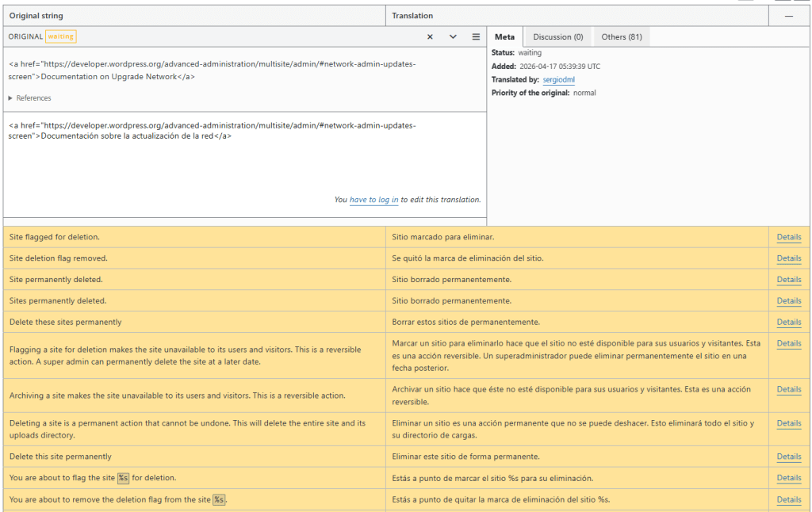Screen dimensions: 812x512
Task: Click the dash icon in the table header
Action: 788,16
